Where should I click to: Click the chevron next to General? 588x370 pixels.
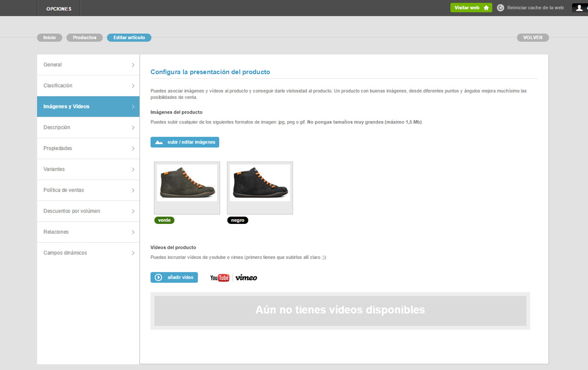pyautogui.click(x=133, y=65)
